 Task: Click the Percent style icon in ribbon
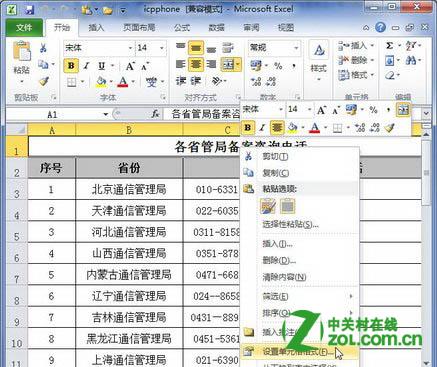278,65
